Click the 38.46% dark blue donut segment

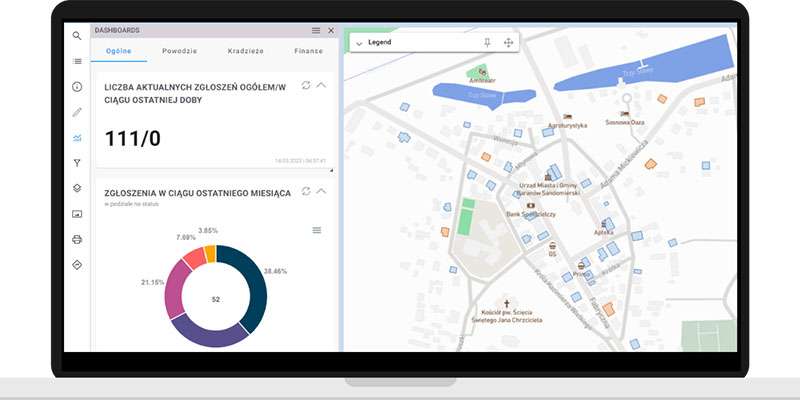click(253, 283)
